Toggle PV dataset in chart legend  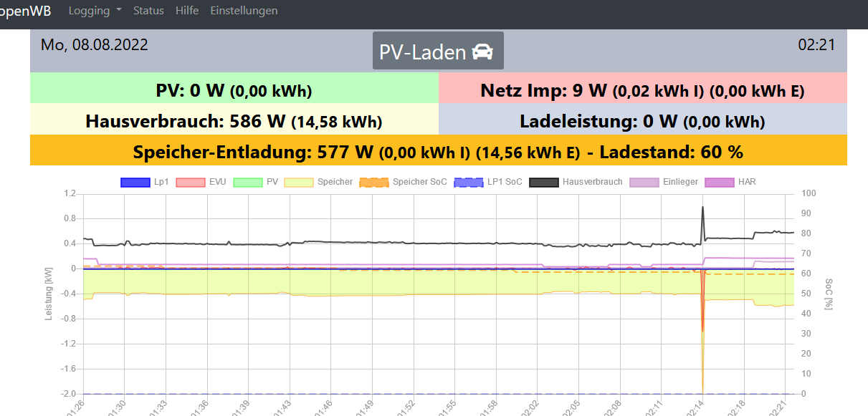coord(255,182)
